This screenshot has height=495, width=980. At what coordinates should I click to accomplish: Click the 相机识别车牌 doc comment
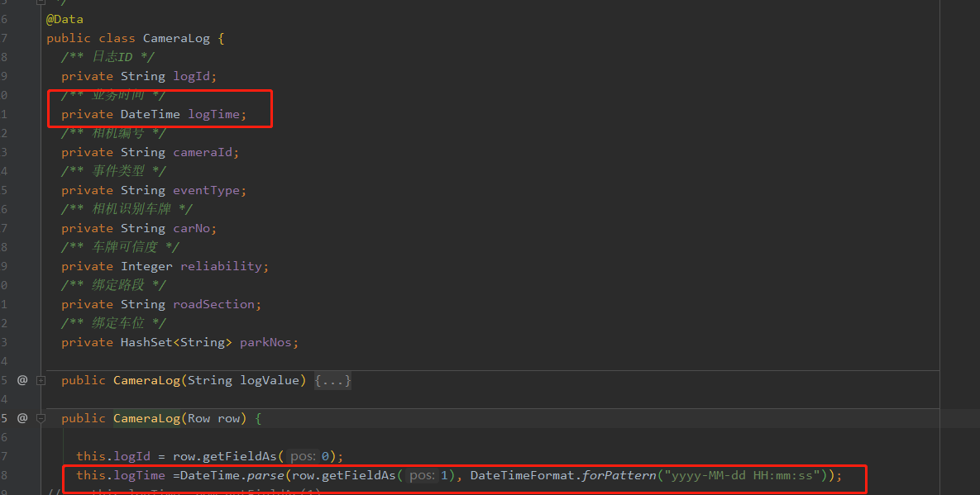click(x=127, y=209)
